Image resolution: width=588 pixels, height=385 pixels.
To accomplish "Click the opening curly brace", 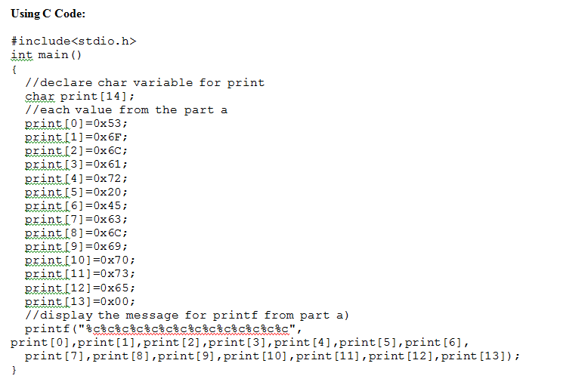I will click(14, 69).
